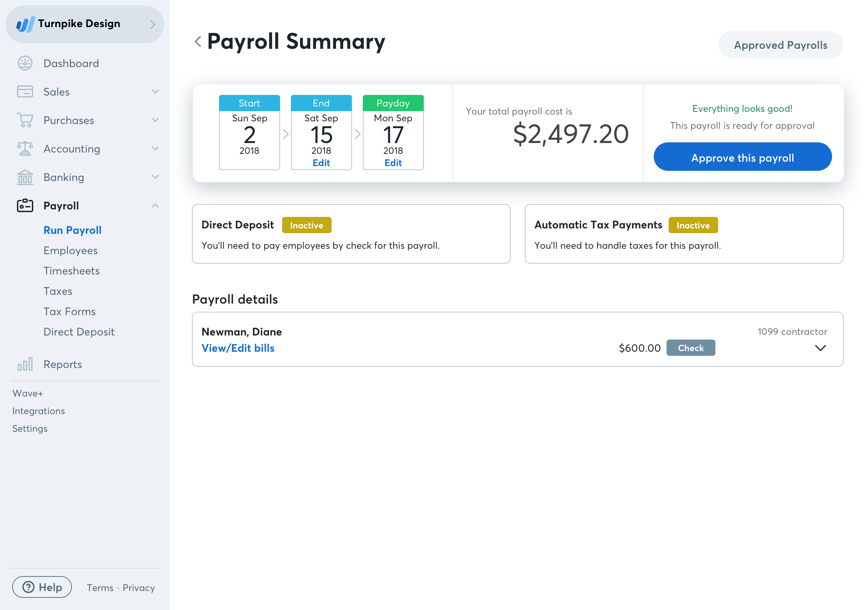Open the Approved Payrolls page

(780, 45)
